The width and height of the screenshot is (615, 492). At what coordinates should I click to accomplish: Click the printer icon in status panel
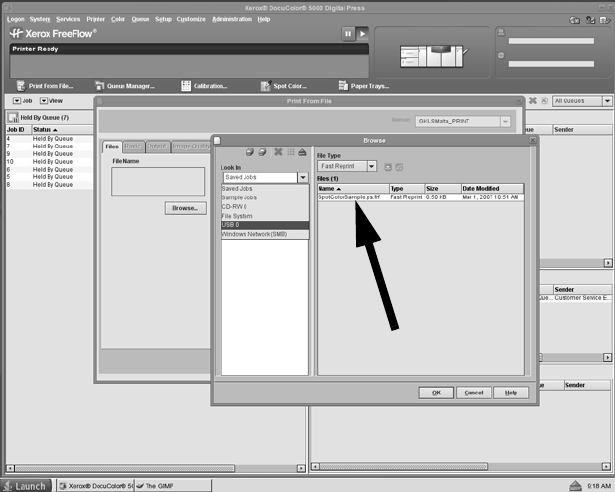pyautogui.click(x=501, y=33)
